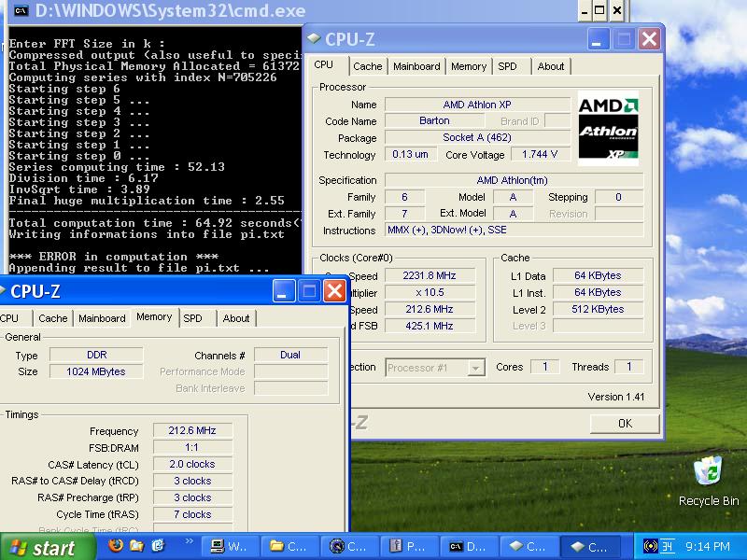Select the CPU tab in the back CPU-Z window
This screenshot has width=747, height=560.
324,64
